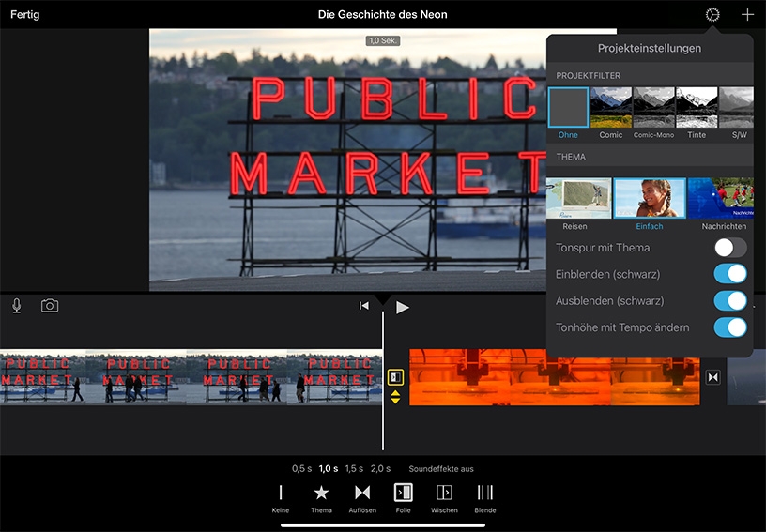Disable Einblenden (schwarz) switch
Viewport: 766px width, 532px height.
coord(730,274)
